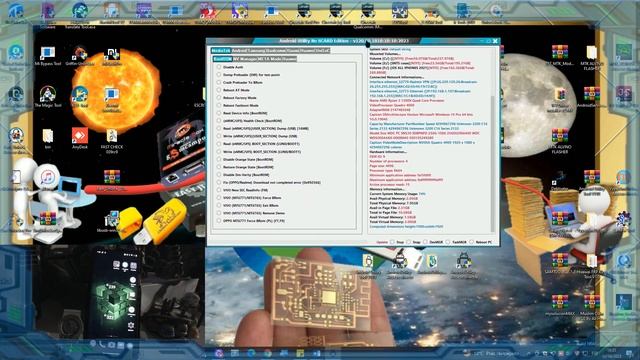Select Write BOOT_SECTION (LUN0/BOOT1) option
This screenshot has height=360, width=640.
(x=259, y=151)
